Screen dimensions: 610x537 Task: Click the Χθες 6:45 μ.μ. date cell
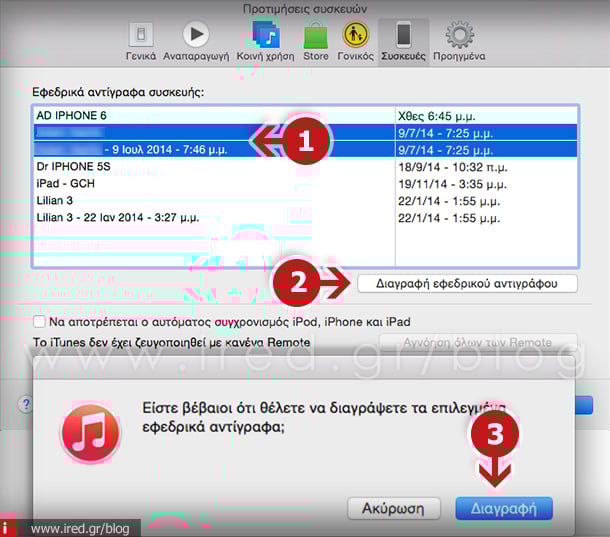(436, 116)
